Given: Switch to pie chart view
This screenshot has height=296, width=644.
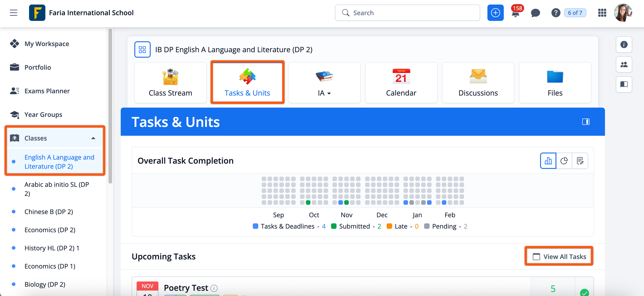Looking at the screenshot, I should (x=564, y=161).
